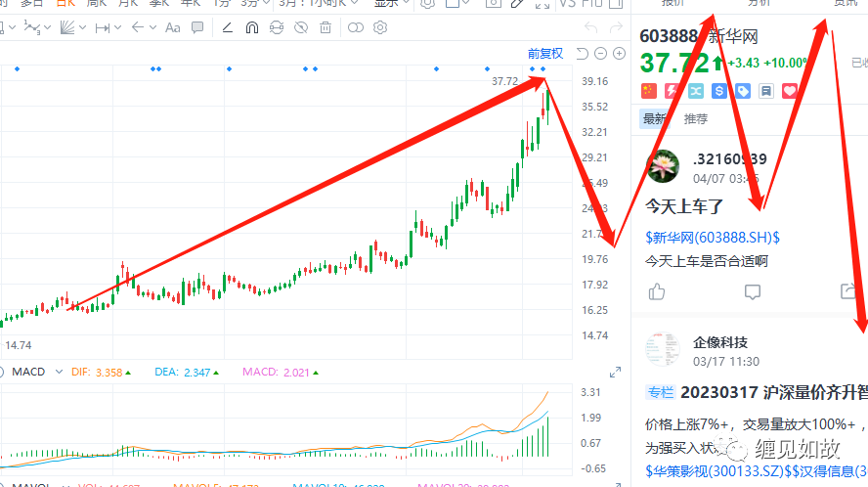868x487 pixels.
Task: Open the 显示 display dropdown
Action: pos(391,3)
